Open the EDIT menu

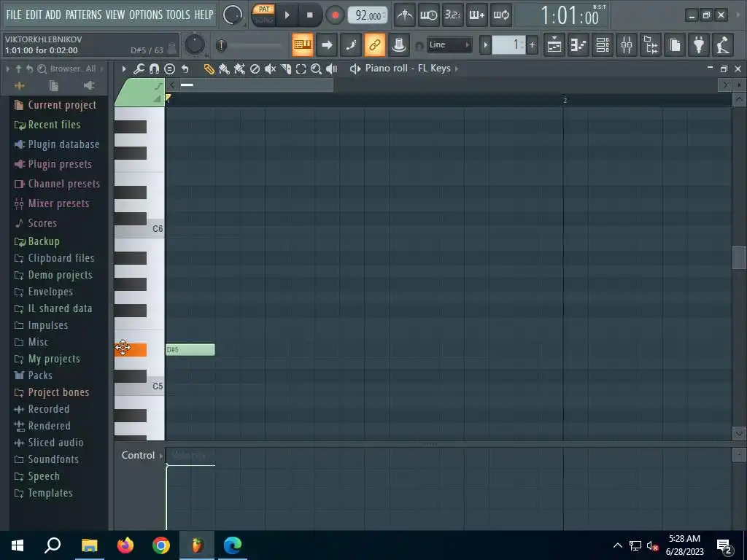[x=34, y=15]
